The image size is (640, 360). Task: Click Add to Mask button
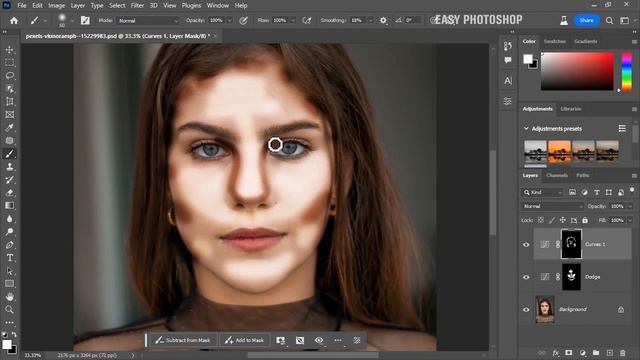coord(244,340)
